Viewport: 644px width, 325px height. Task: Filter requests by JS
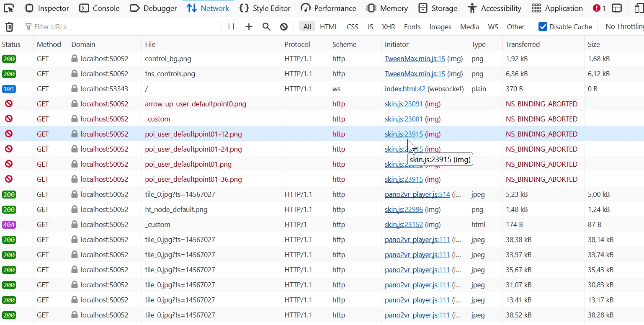[x=370, y=27]
